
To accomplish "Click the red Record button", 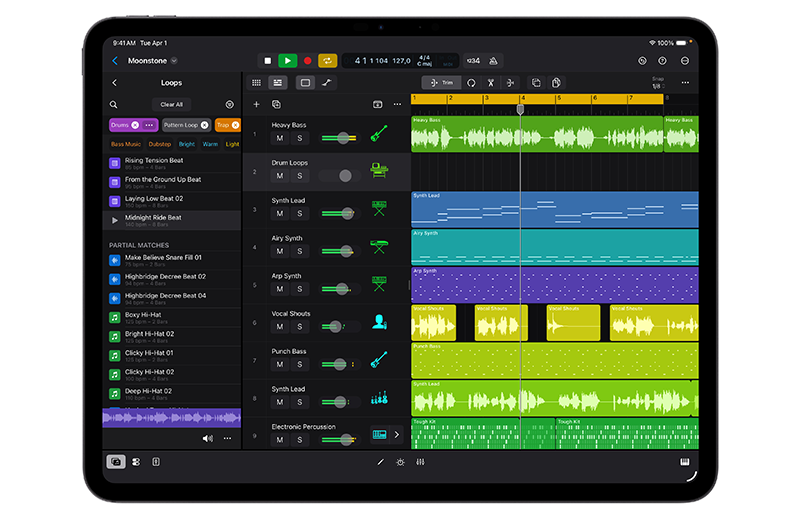I will click(x=307, y=61).
